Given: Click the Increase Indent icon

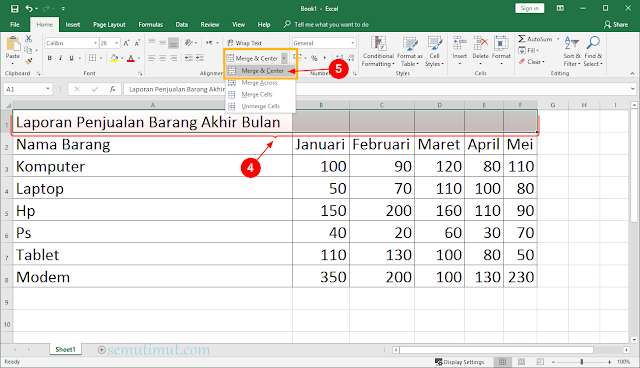Looking at the screenshot, I should [x=199, y=58].
